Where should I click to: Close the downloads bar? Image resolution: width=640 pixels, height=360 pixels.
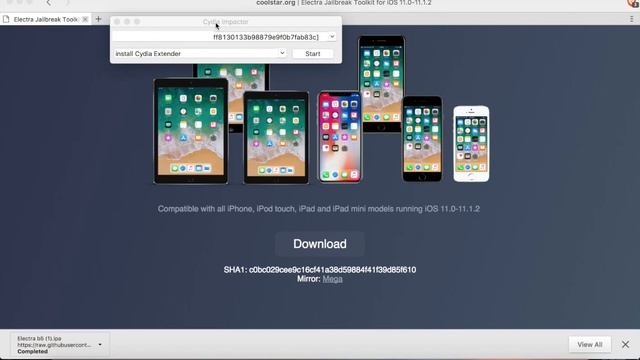[625, 344]
